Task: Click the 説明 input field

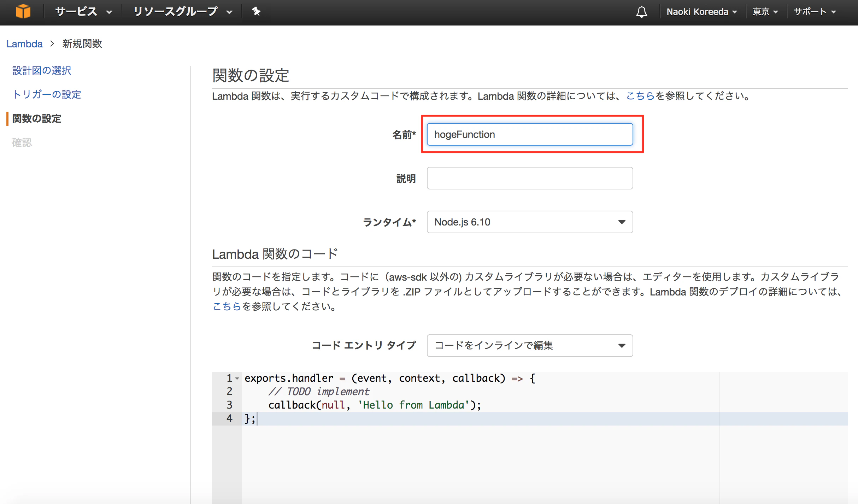Action: pyautogui.click(x=530, y=178)
